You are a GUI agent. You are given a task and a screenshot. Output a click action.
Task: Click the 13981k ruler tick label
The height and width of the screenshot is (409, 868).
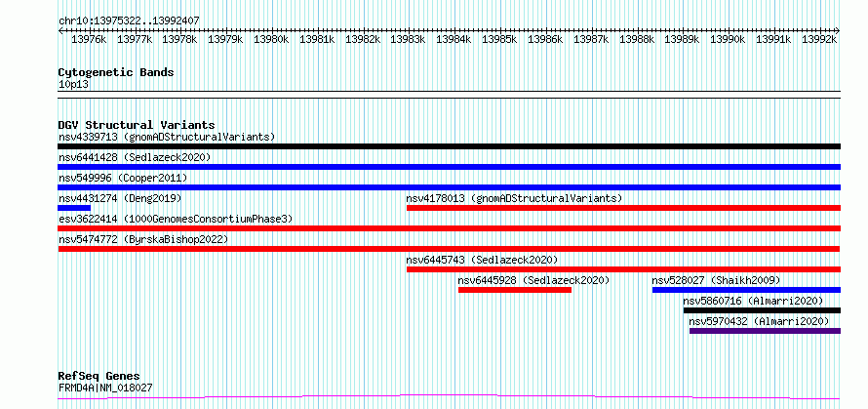[x=318, y=39]
